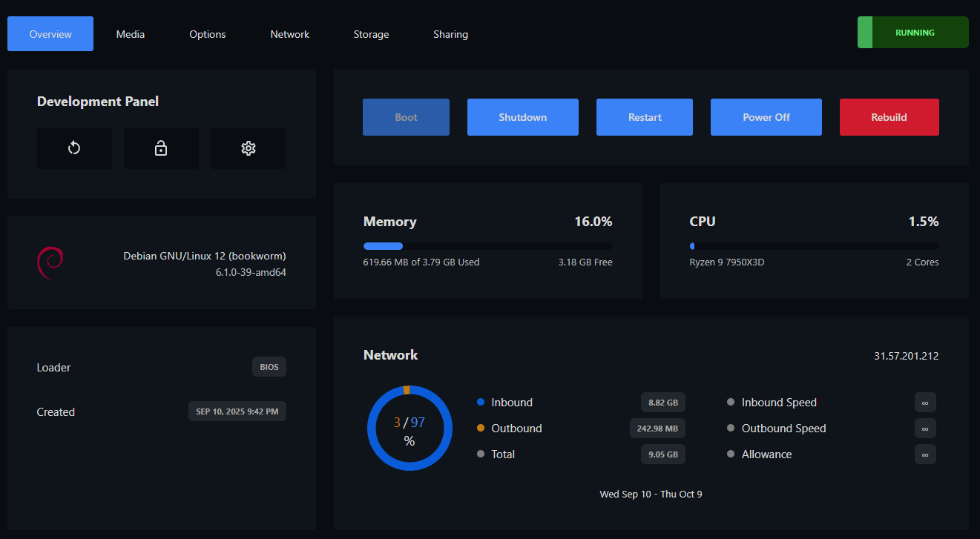Screen dimensions: 980x539
Task: Select the Sharing tab
Action: point(450,34)
